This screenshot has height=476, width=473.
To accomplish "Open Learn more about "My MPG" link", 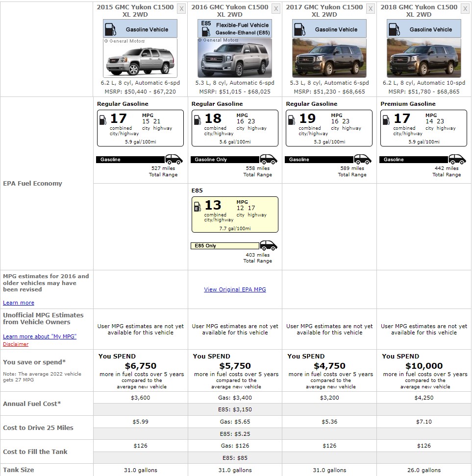I will [x=40, y=336].
